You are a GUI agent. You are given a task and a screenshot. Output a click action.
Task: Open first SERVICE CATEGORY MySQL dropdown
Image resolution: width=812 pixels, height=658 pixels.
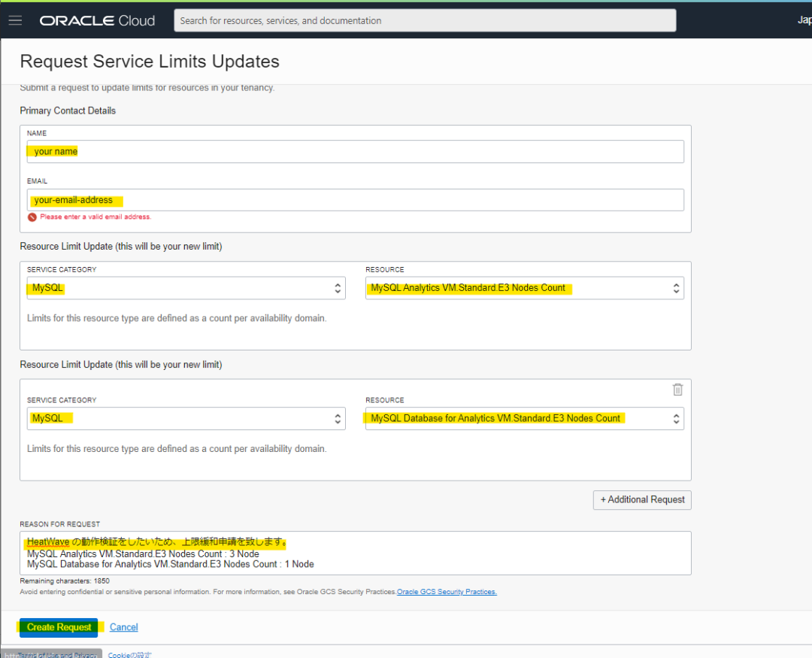pyautogui.click(x=186, y=288)
